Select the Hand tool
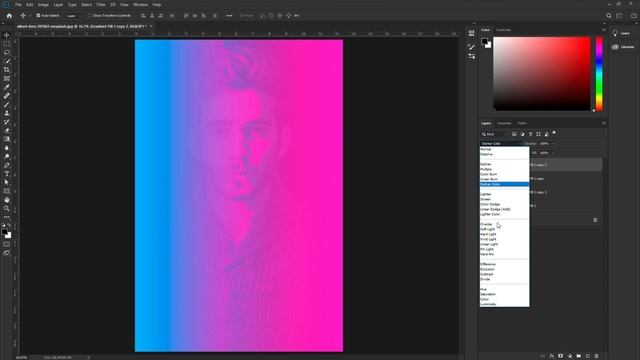The width and height of the screenshot is (640, 360). [x=7, y=200]
